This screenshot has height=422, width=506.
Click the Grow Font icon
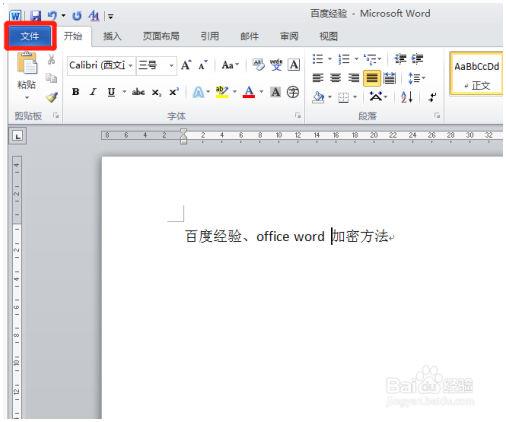186,65
